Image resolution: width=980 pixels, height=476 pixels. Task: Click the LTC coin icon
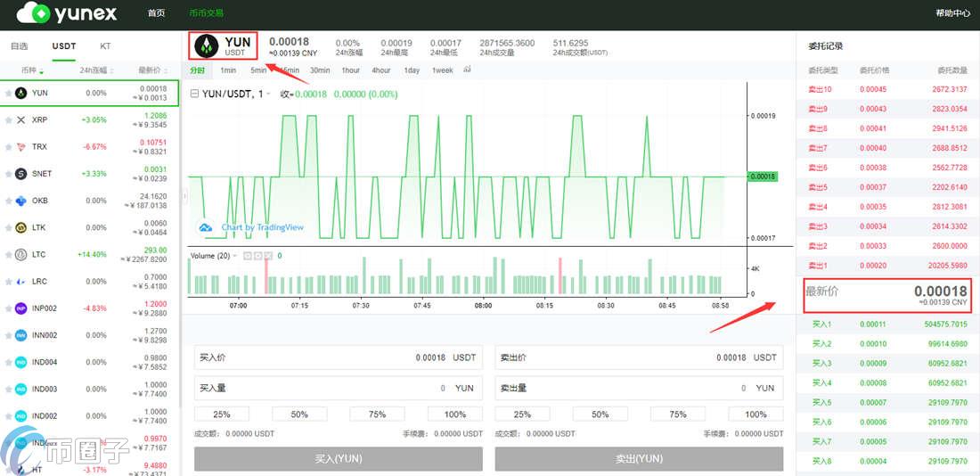coord(21,254)
